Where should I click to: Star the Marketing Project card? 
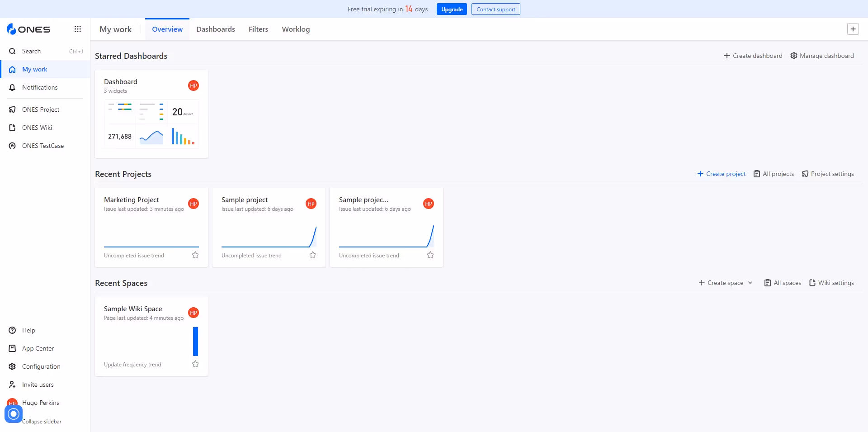[x=195, y=255]
